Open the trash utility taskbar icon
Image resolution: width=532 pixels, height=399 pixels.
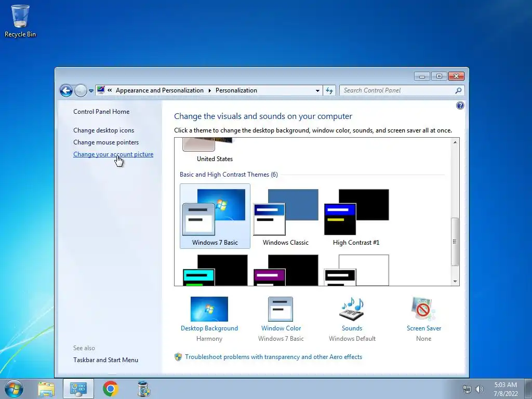pyautogui.click(x=144, y=389)
